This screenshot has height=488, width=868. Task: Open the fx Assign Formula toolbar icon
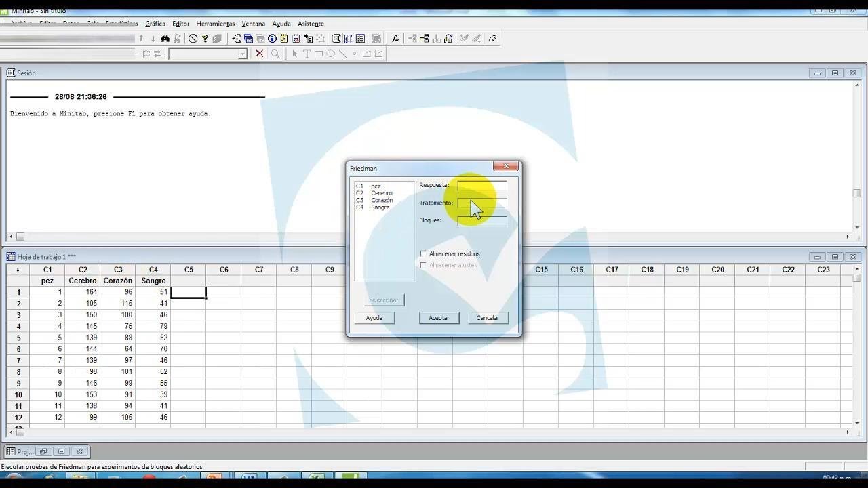[x=396, y=39]
